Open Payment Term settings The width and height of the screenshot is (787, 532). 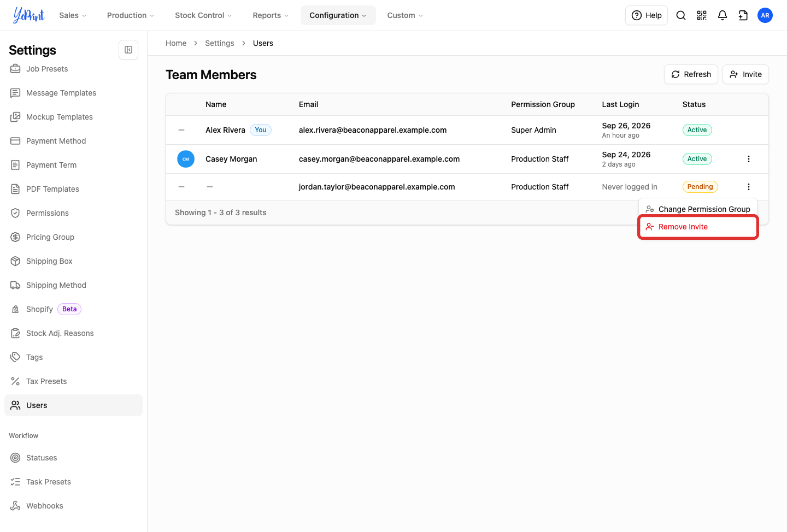pos(73,165)
